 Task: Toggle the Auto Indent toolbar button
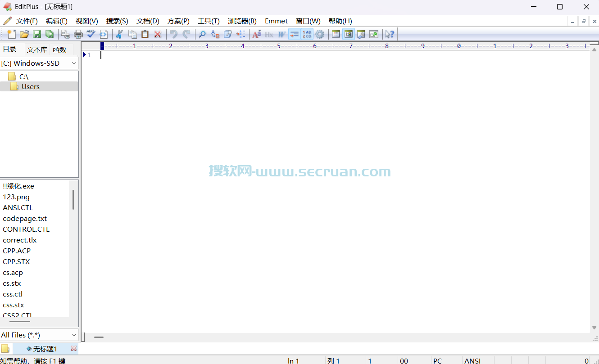coord(295,34)
